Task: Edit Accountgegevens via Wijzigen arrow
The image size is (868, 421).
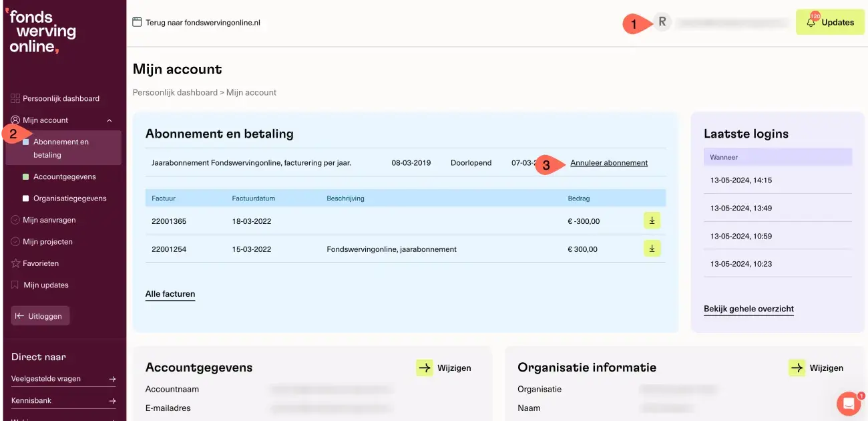Action: [x=425, y=368]
